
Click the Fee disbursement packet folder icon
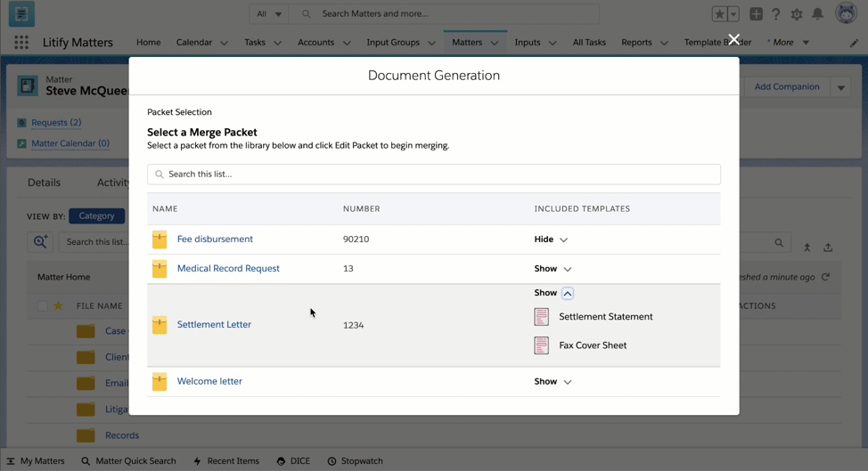point(160,240)
